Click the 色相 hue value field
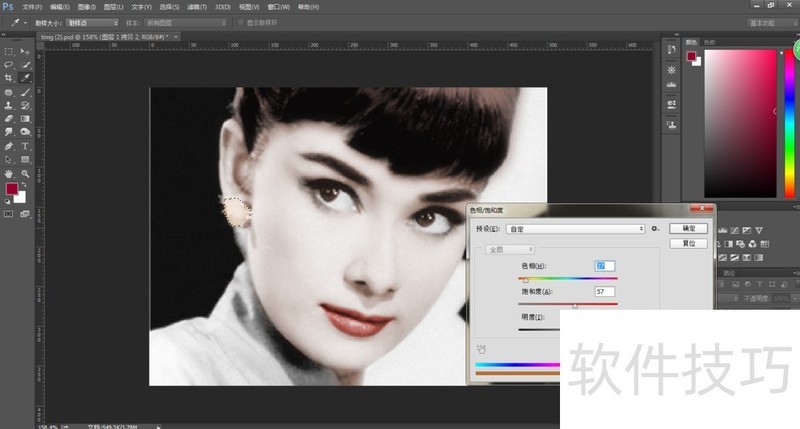800x429 pixels. pyautogui.click(x=604, y=265)
